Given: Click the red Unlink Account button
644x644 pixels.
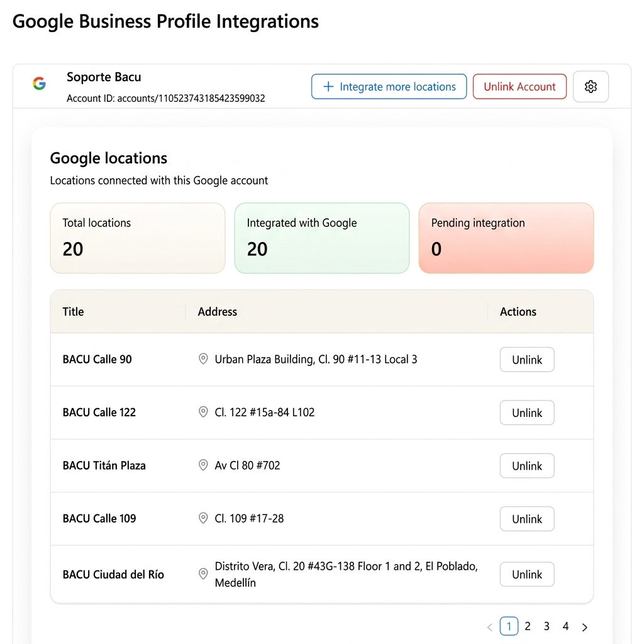Looking at the screenshot, I should click(x=519, y=87).
